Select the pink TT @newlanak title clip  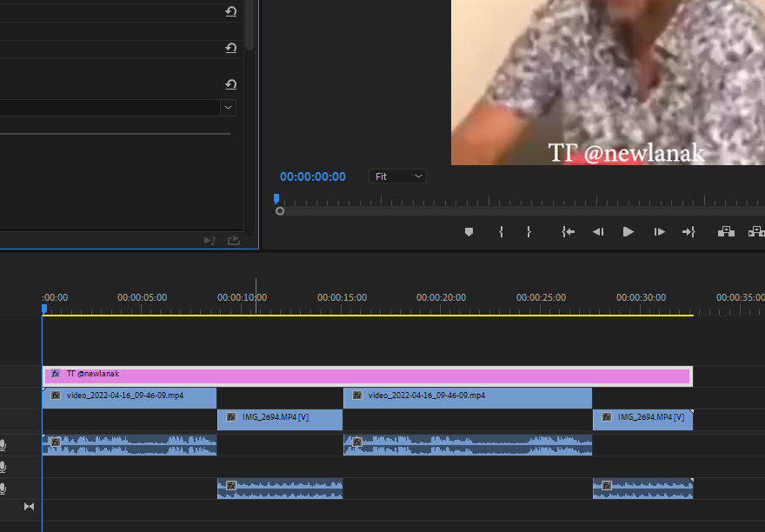[367, 376]
